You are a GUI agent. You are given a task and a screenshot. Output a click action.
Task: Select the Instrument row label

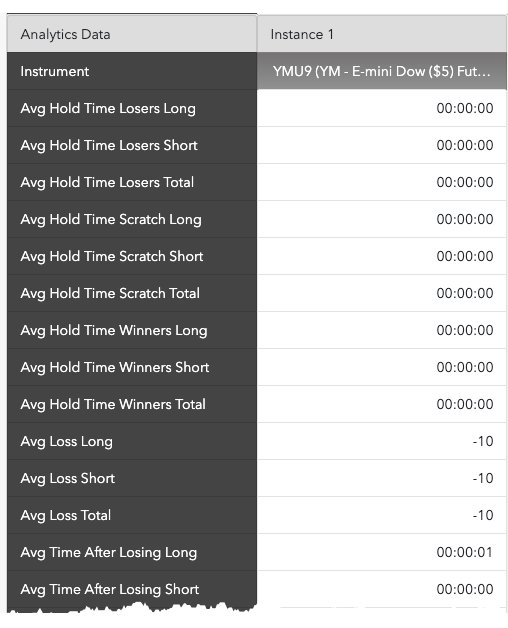click(x=54, y=72)
